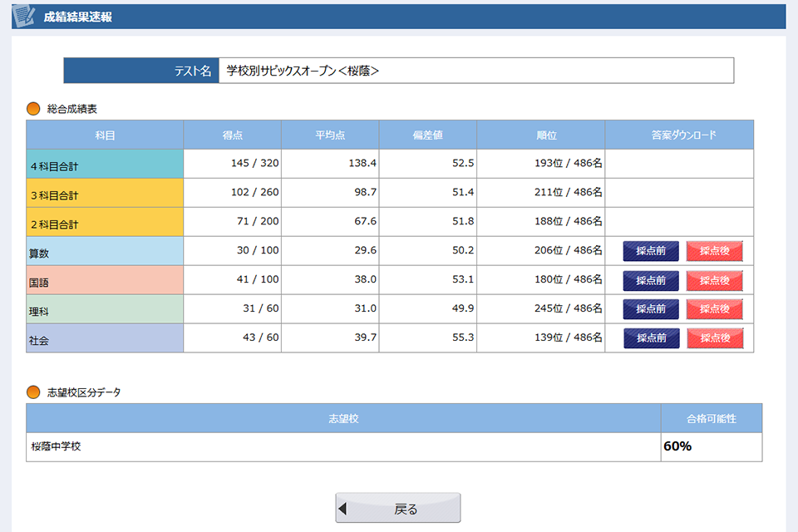The width and height of the screenshot is (798, 532).
Task: Click the 偏差値 column header
Action: pos(426,135)
